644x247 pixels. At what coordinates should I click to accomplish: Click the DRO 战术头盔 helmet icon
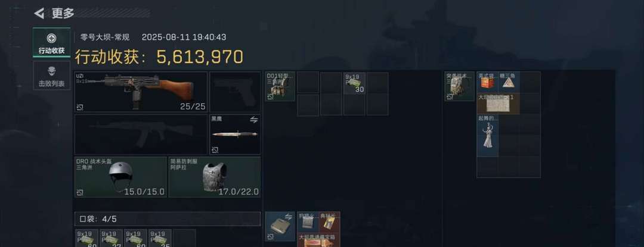pyautogui.click(x=120, y=175)
